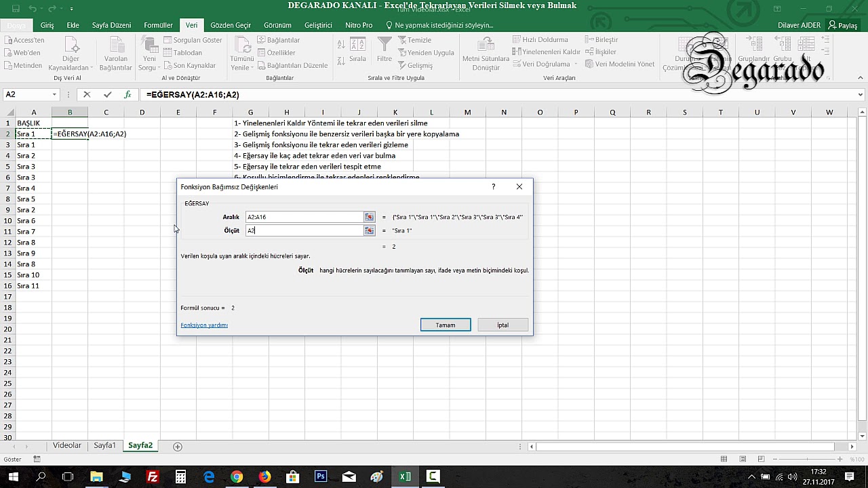Open FileZilla from the taskbar
This screenshot has height=488, width=868.
153,476
